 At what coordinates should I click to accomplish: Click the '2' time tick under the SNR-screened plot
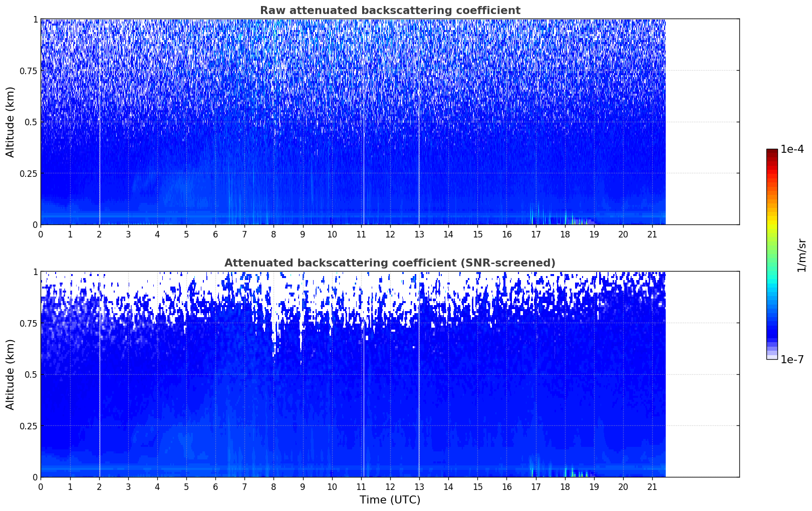99,486
